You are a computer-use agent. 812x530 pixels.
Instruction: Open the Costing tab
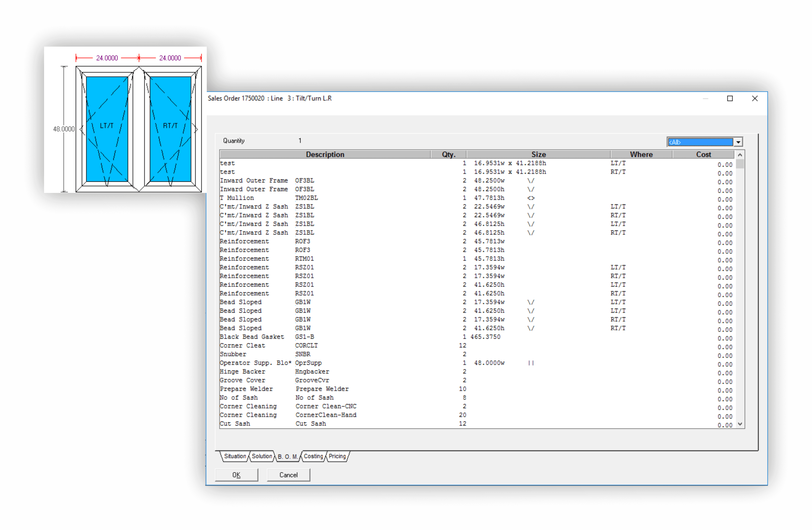pos(313,456)
